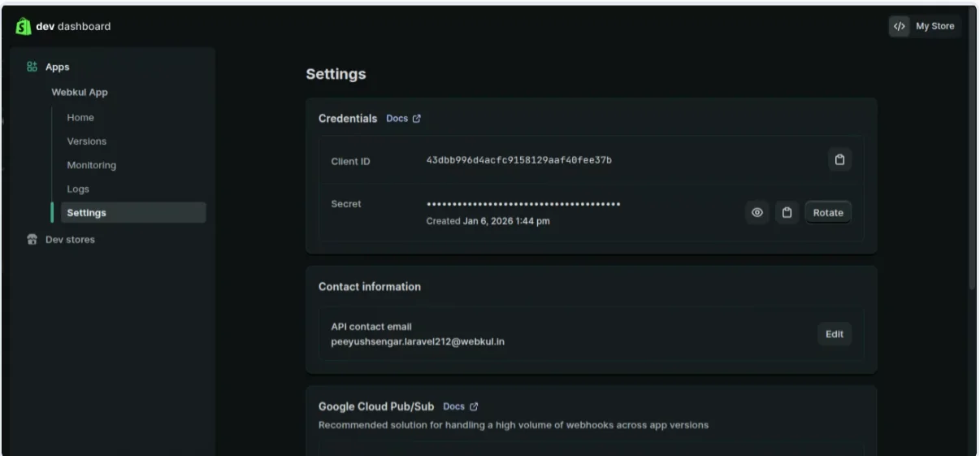Copy the Client ID to clipboard
The width and height of the screenshot is (980, 456).
click(839, 160)
